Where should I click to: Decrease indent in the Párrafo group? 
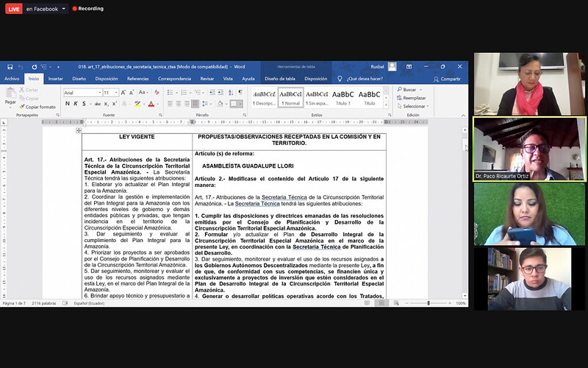pos(212,93)
